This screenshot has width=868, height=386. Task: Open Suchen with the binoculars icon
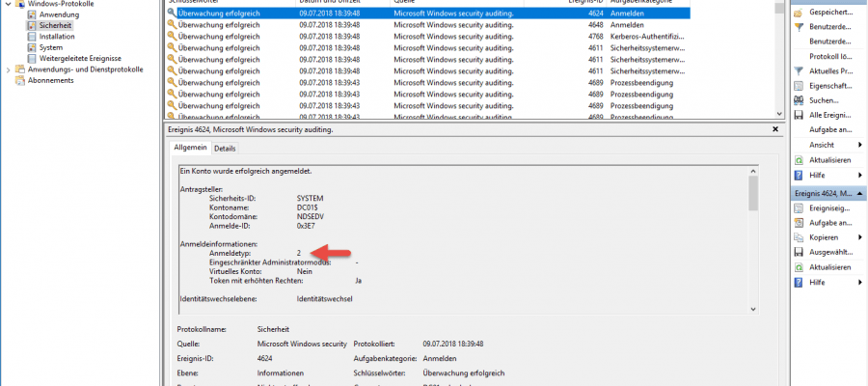(x=798, y=100)
